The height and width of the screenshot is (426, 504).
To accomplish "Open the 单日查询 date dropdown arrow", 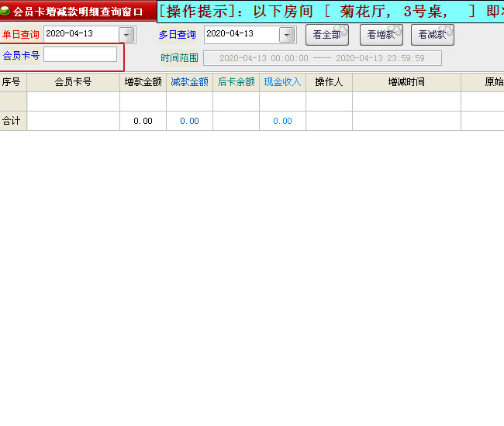I will pyautogui.click(x=126, y=35).
